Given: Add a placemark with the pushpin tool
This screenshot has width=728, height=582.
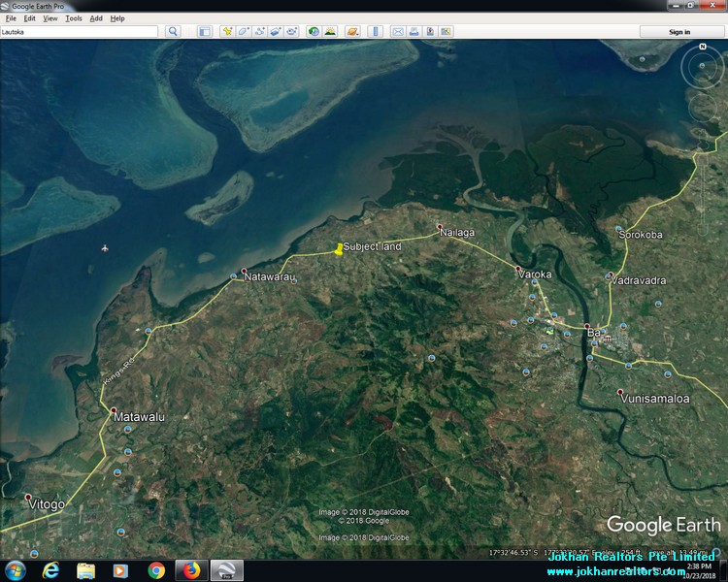Looking at the screenshot, I should tap(228, 31).
